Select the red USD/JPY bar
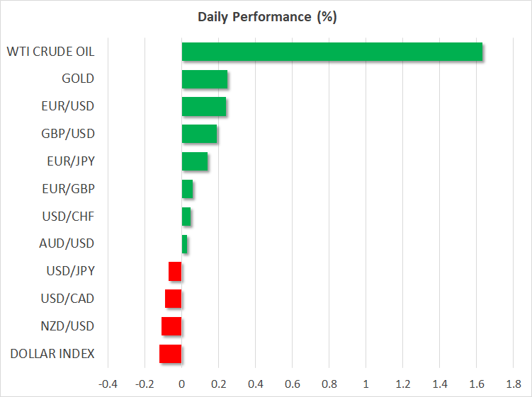The image size is (532, 397). (175, 271)
